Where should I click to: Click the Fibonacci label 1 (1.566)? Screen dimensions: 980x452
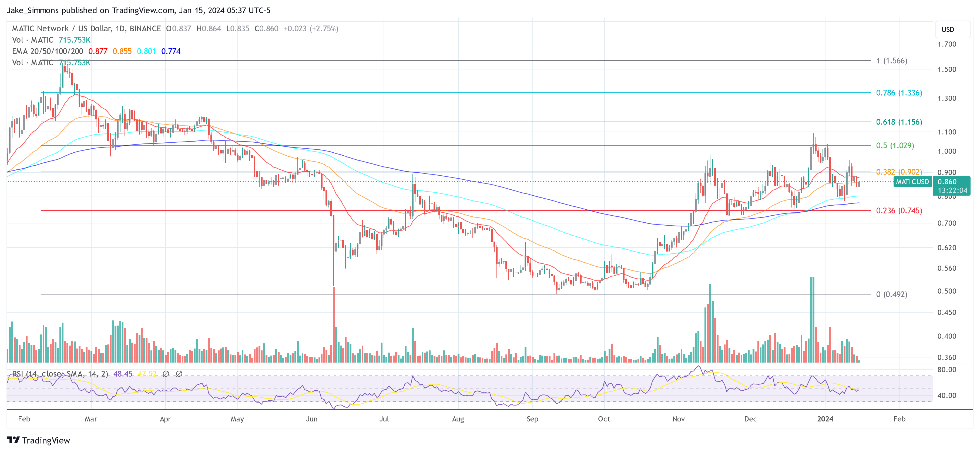[892, 61]
